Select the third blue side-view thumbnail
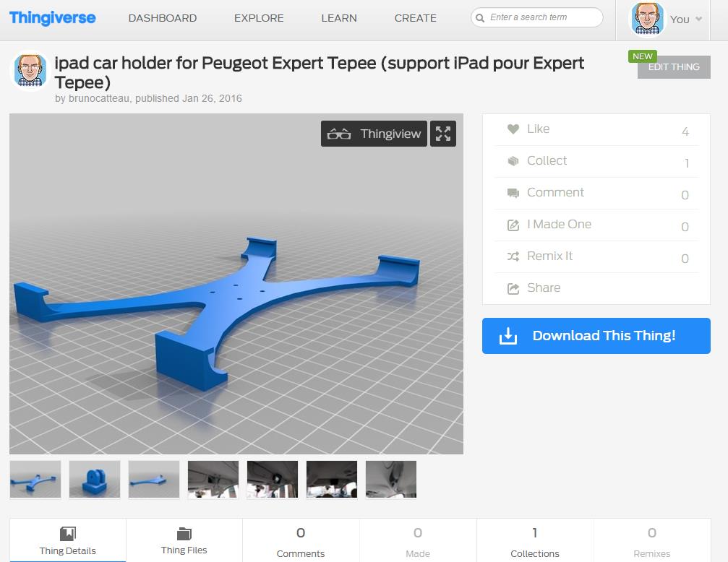The width and height of the screenshot is (728, 562). tap(154, 479)
